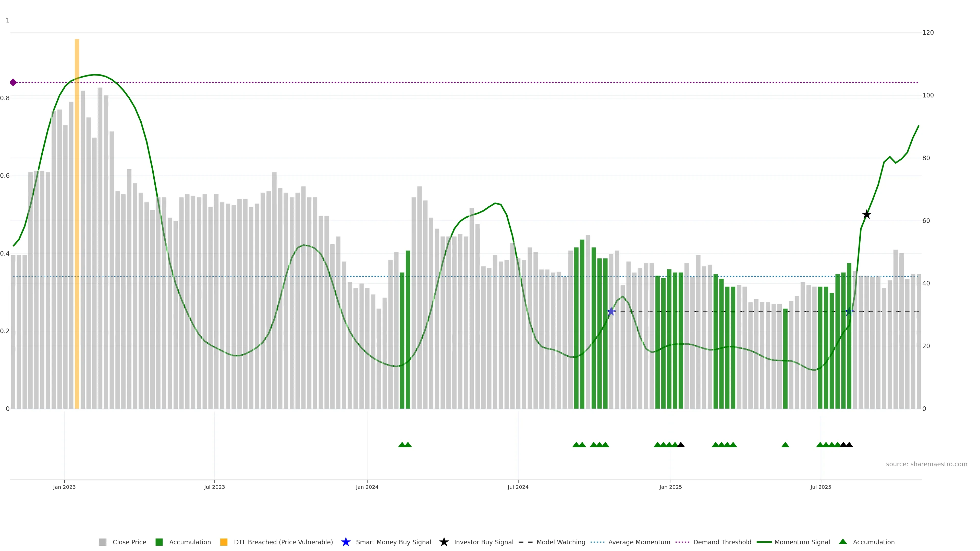
Task: Click the orange DTL Breached legend swatch
Action: coord(224,542)
